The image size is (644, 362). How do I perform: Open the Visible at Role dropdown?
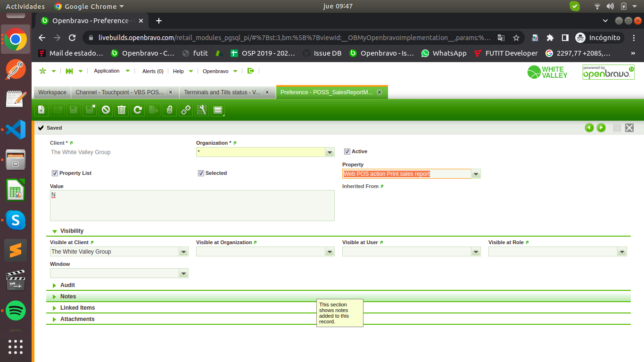622,252
